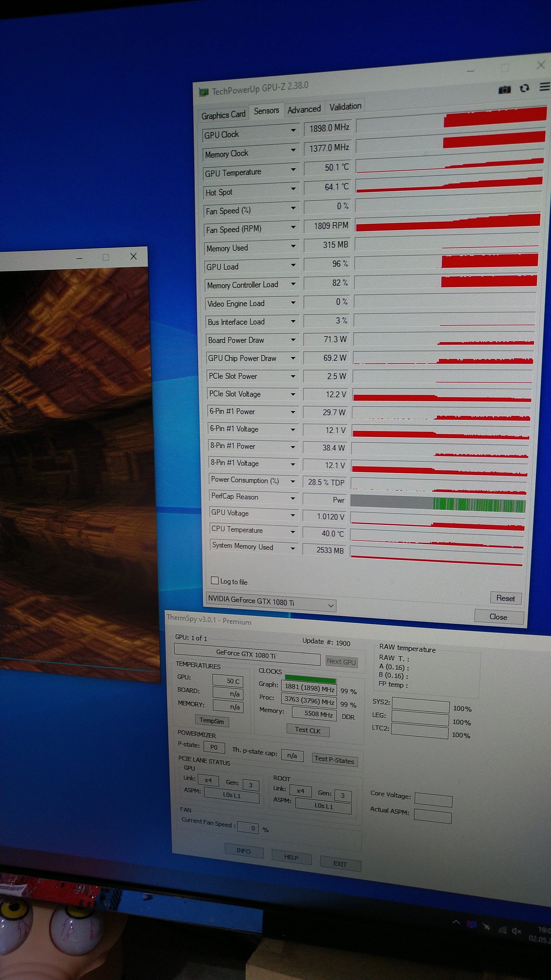Switch to the Advanced tab

pos(304,109)
